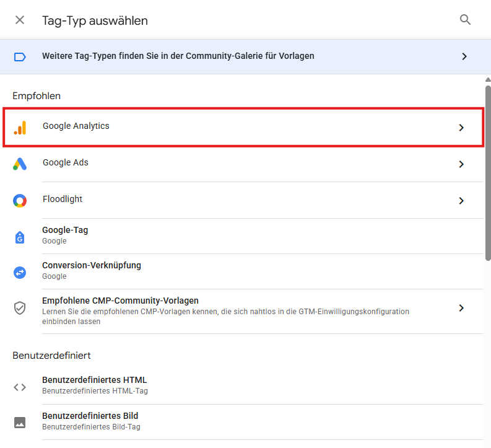491x448 pixels.
Task: Expand the Floodlight chevron arrow
Action: click(461, 201)
